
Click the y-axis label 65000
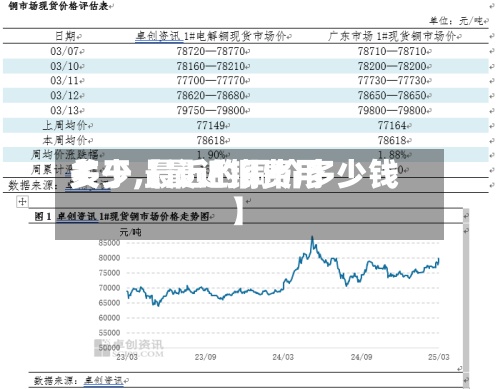[x=109, y=303]
